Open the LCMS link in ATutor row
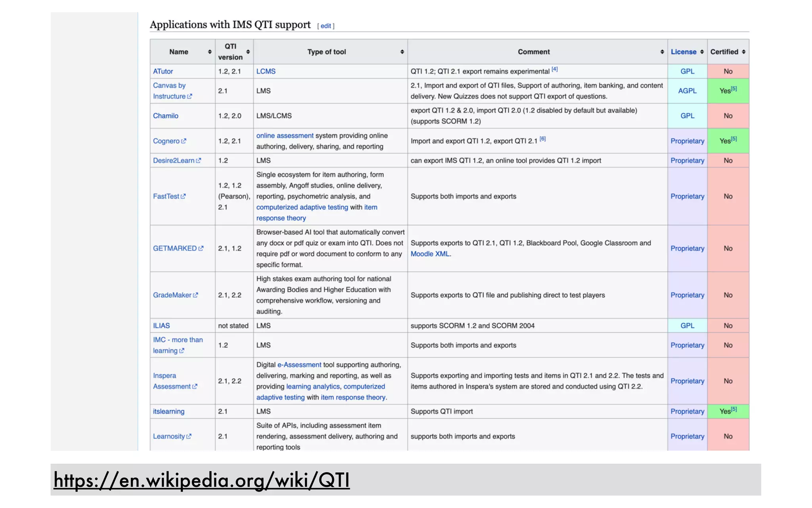Viewport: 812px width, 508px height. point(266,71)
